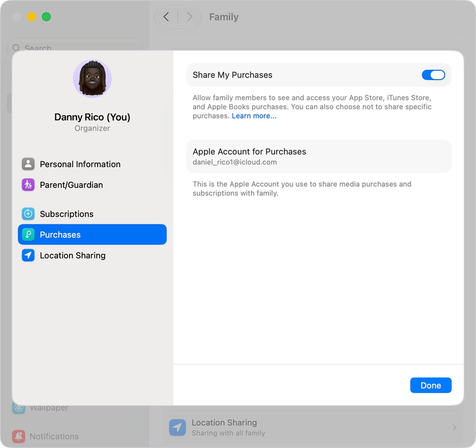Click the Notifications label in Settings sidebar
This screenshot has width=476, height=448.
click(x=54, y=437)
